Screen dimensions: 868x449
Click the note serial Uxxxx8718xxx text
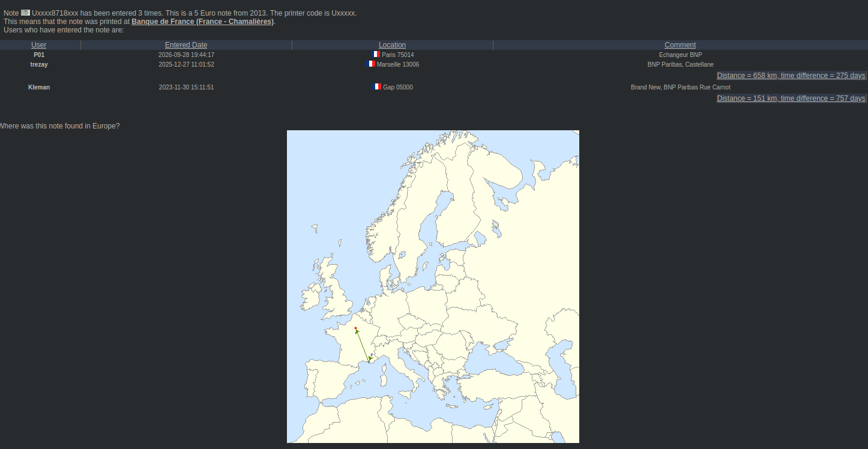55,13
